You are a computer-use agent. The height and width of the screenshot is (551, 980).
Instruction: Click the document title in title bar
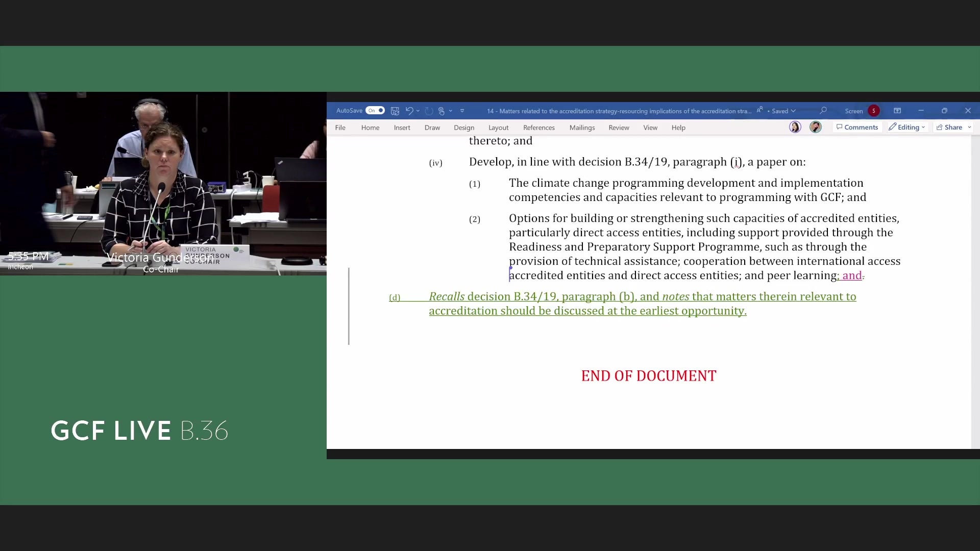click(x=619, y=111)
